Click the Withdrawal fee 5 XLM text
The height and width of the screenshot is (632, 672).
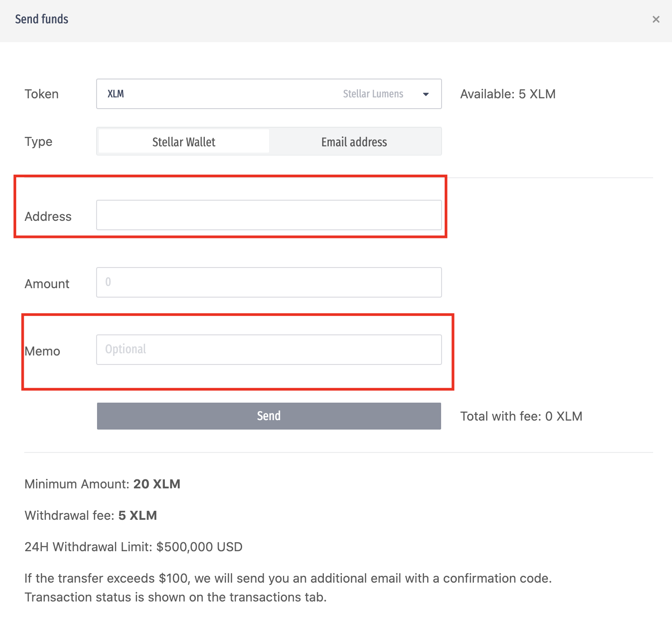[91, 516]
